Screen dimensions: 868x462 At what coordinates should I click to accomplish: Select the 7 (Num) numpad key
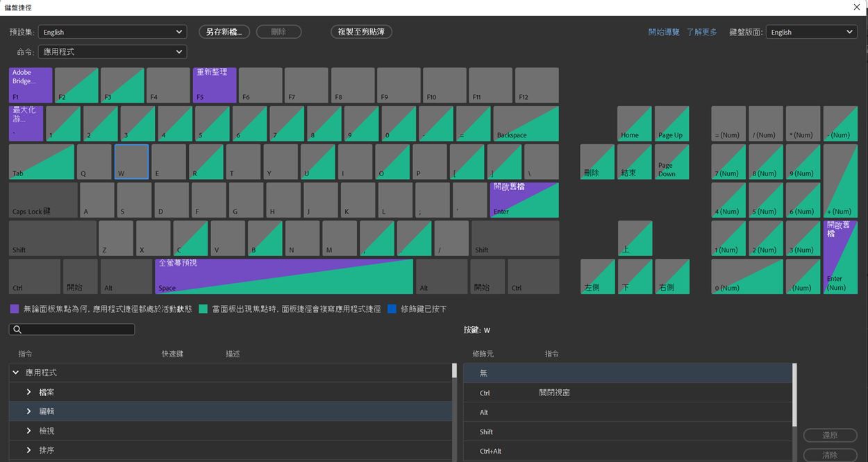point(728,162)
